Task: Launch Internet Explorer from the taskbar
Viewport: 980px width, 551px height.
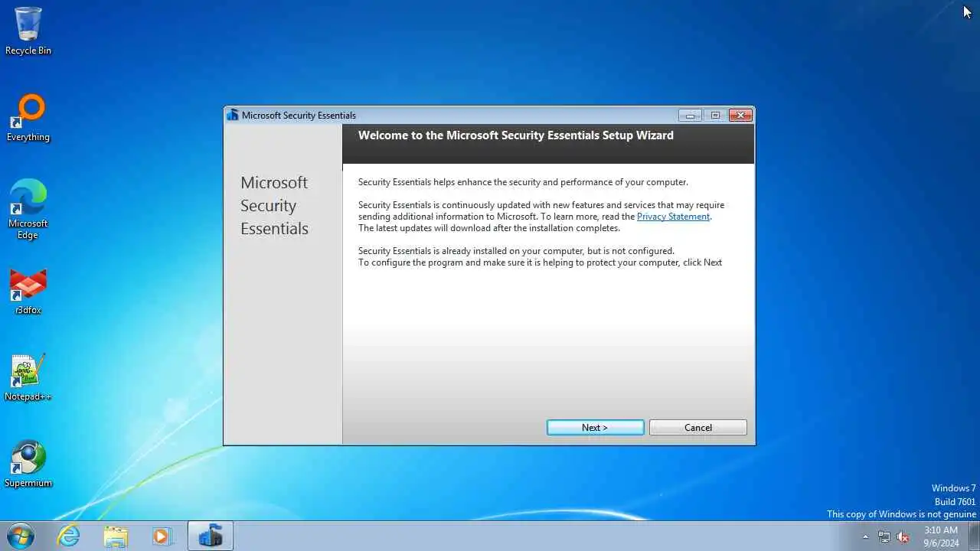Action: pyautogui.click(x=69, y=536)
